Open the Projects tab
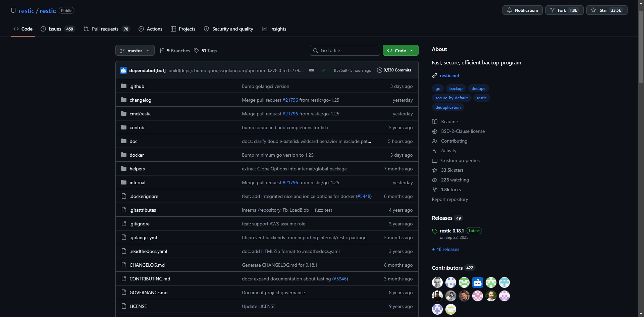644x317 pixels. click(x=183, y=29)
